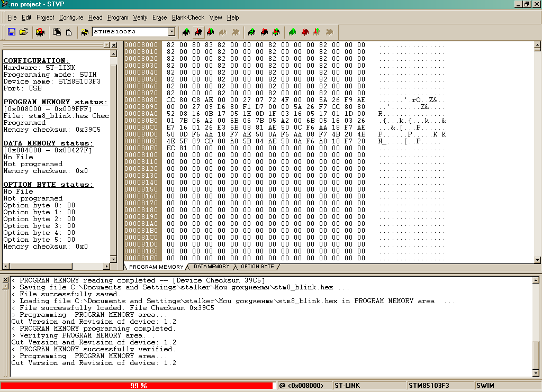Click the second chip icon after device dropdown
The image size is (542, 392).
coord(198,32)
